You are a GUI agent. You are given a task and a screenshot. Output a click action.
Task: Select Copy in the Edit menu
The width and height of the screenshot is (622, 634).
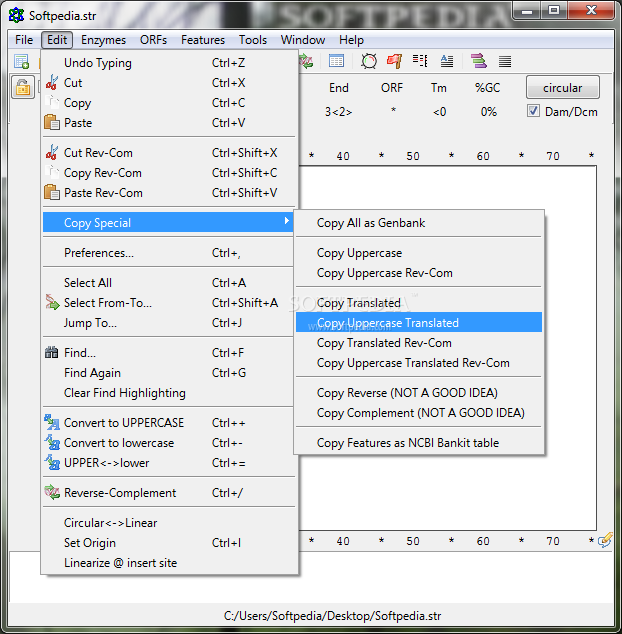tap(169, 103)
